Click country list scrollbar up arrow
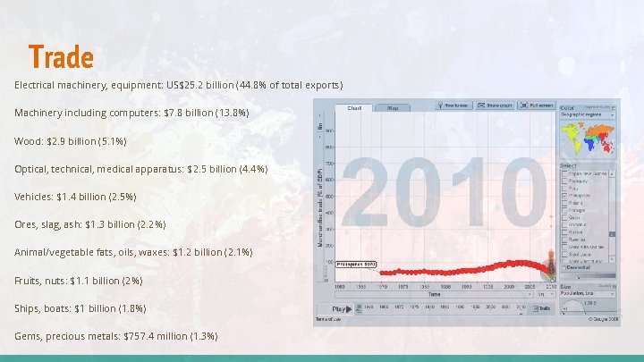644x362 pixels. click(612, 173)
